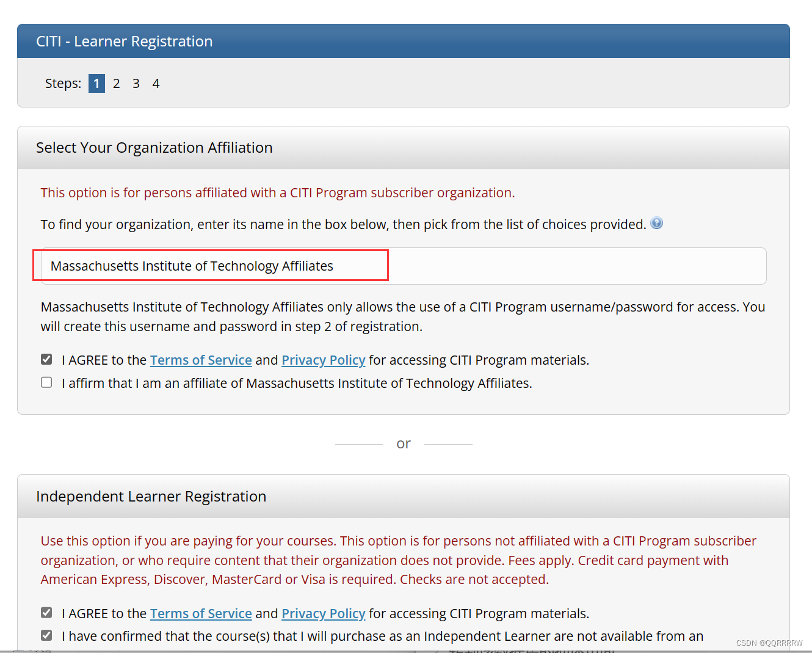Click the red 'This option is for persons affiliated' notice

pos(278,193)
